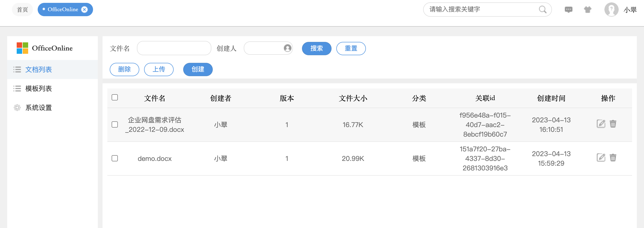This screenshot has width=644, height=228.
Task: Open the chat messages icon in header
Action: (568, 10)
